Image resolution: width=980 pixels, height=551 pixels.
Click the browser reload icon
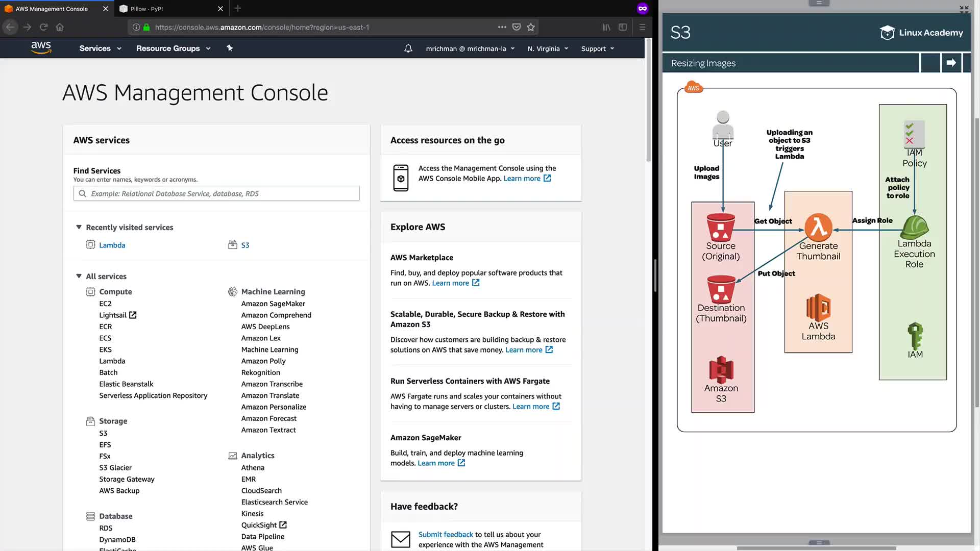[44, 27]
